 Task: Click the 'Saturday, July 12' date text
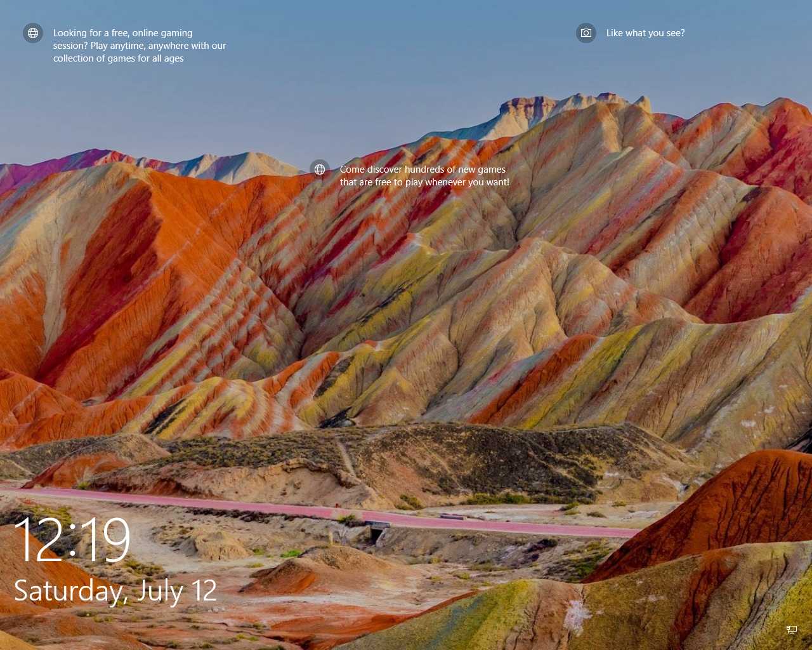coord(115,591)
